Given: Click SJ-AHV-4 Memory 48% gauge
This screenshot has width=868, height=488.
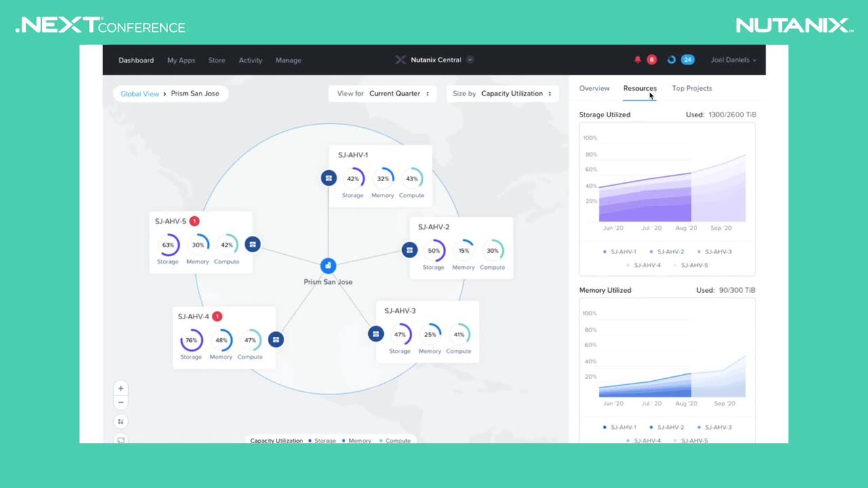Looking at the screenshot, I should click(221, 340).
